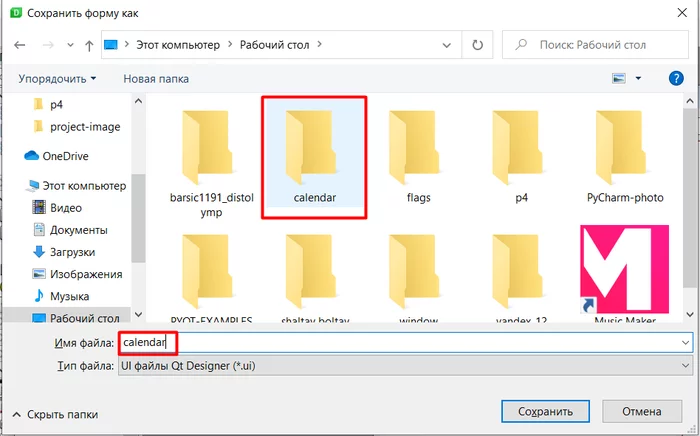Image resolution: width=700 pixels, height=436 pixels.
Task: Refresh the current folder view
Action: pos(477,45)
